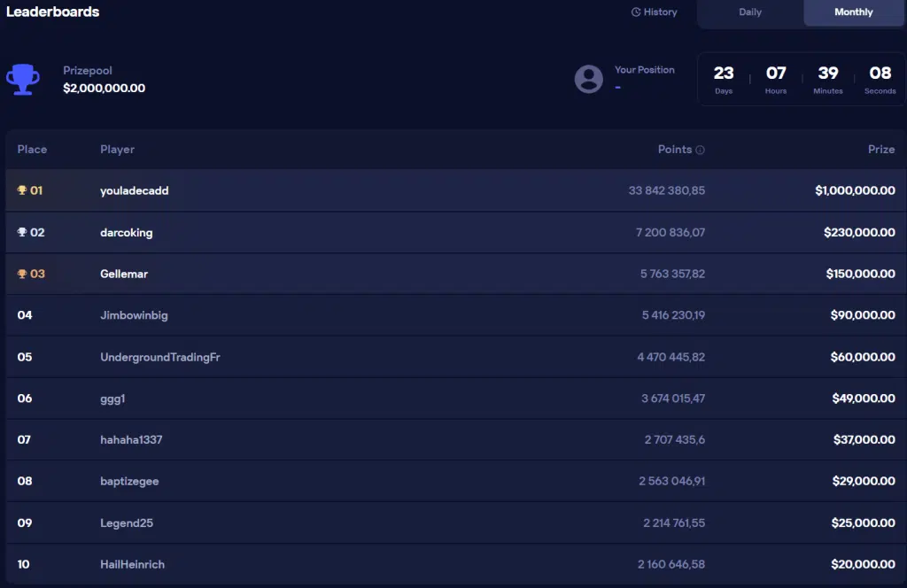Click the $49,000.00 prize value
The image size is (907, 588).
864,398
